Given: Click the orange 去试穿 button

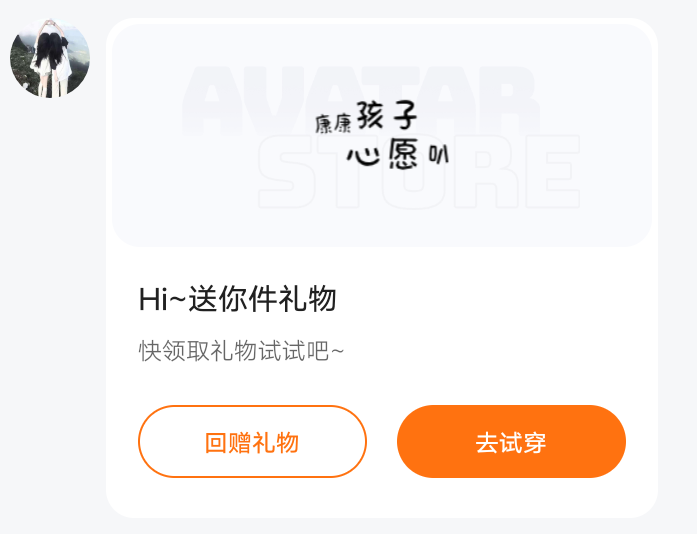Looking at the screenshot, I should (x=511, y=442).
